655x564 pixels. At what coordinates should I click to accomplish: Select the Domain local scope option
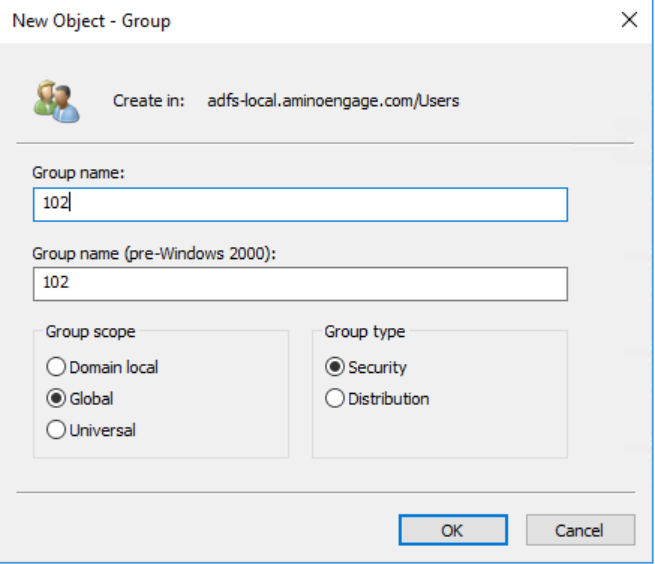coord(56,367)
